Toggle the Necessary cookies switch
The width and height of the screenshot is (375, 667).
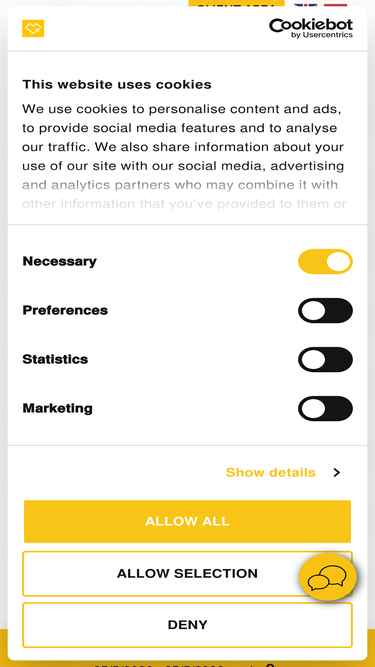[325, 261]
